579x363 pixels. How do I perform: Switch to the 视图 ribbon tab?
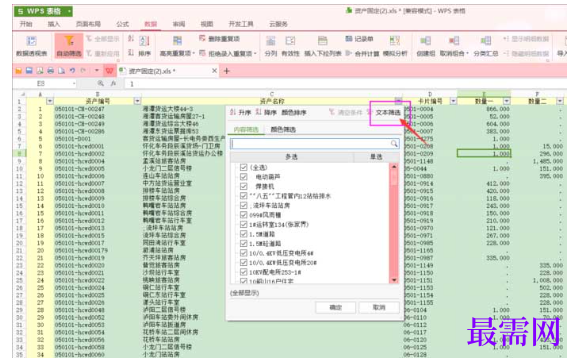(x=207, y=24)
